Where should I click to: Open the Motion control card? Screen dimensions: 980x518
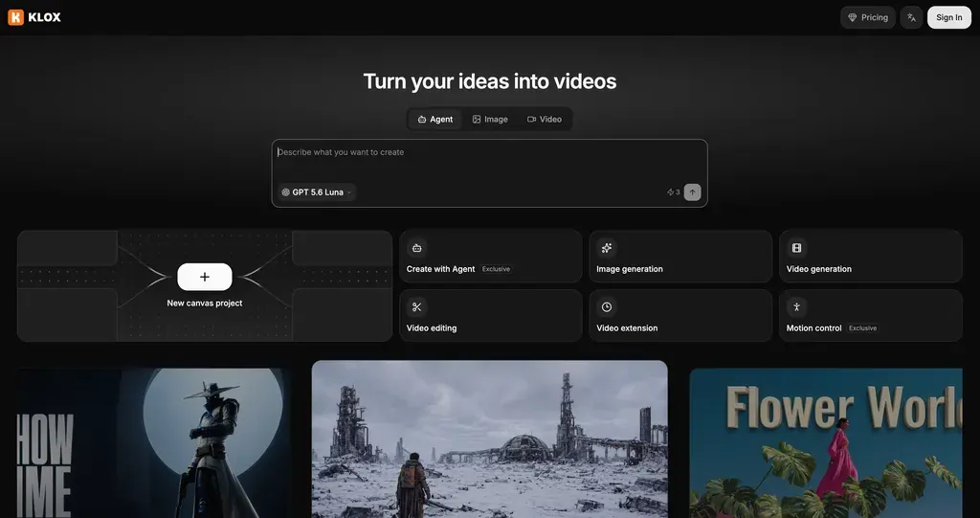pos(870,315)
